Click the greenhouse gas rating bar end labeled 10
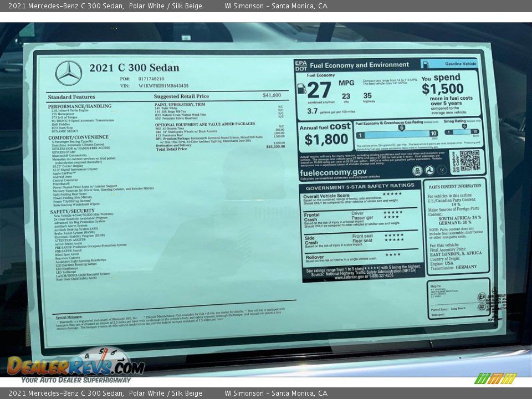 coord(433,134)
